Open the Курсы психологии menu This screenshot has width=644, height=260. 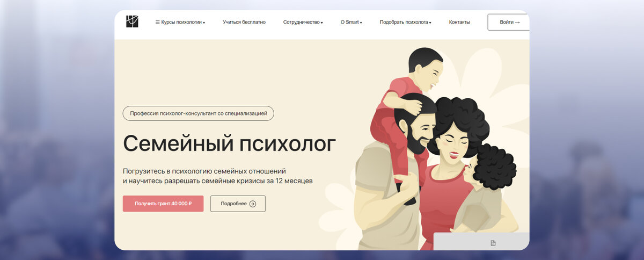(180, 22)
